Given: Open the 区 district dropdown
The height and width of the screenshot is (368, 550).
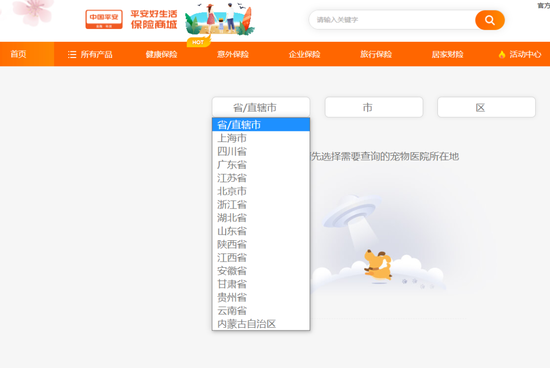Looking at the screenshot, I should 487,107.
